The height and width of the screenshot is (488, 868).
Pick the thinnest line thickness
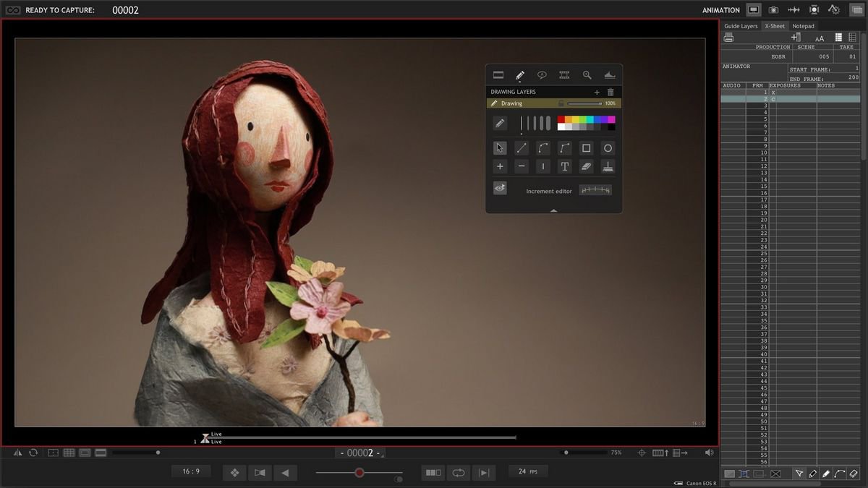(521, 123)
